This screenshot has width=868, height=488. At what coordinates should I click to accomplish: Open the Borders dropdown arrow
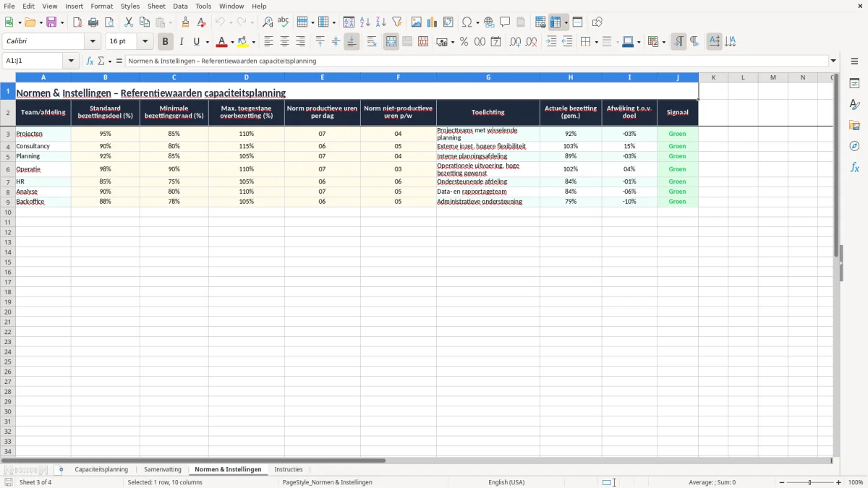pos(596,42)
